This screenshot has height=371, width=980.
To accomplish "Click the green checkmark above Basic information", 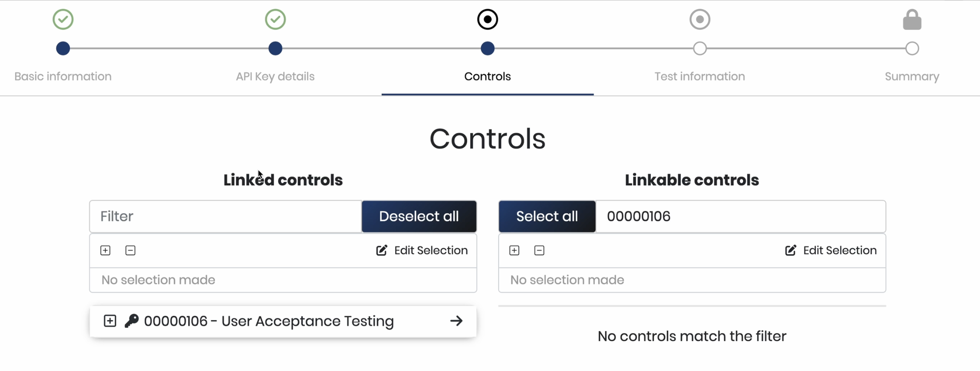I will tap(63, 19).
